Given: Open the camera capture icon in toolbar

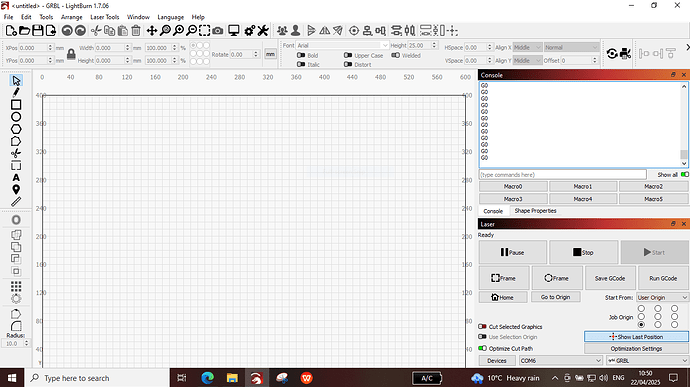Looking at the screenshot, I should [217, 31].
